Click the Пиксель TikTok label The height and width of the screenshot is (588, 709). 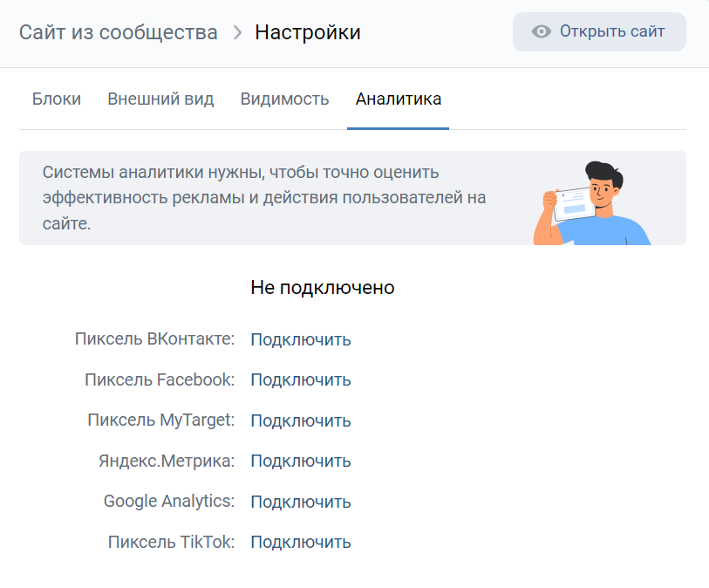coord(172,542)
